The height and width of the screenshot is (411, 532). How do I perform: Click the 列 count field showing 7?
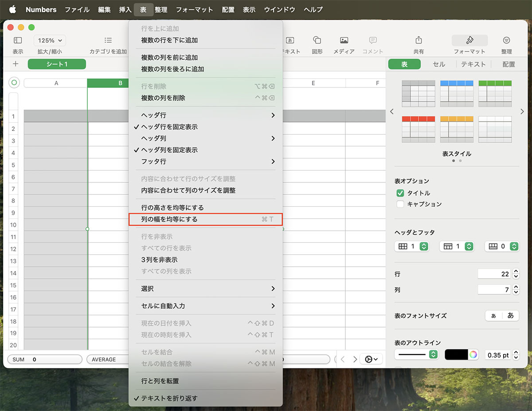(x=494, y=290)
